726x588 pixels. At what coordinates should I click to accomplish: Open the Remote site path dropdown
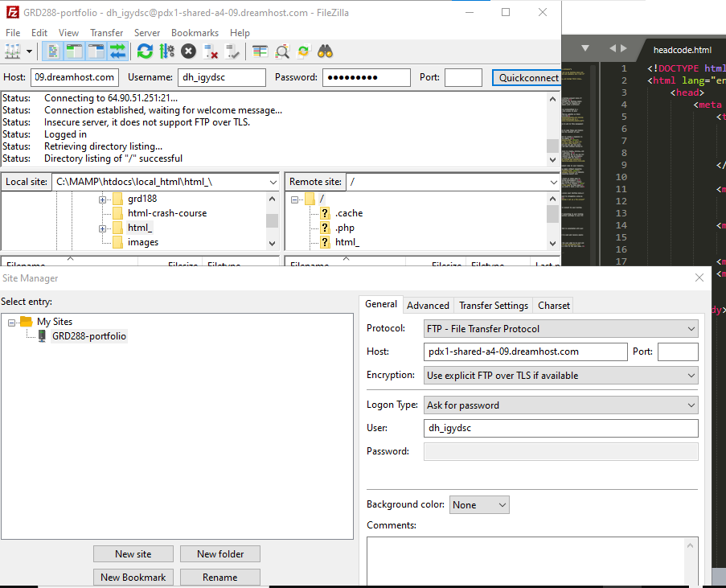pos(553,182)
